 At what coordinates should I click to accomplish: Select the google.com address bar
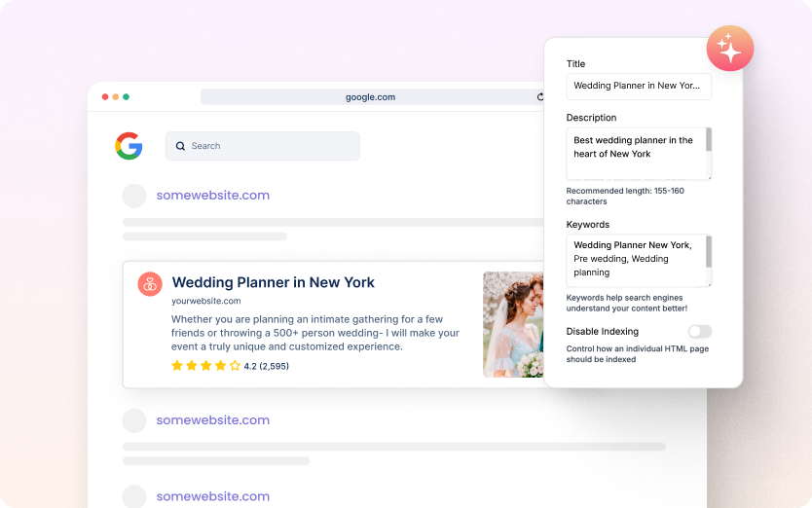[x=370, y=97]
